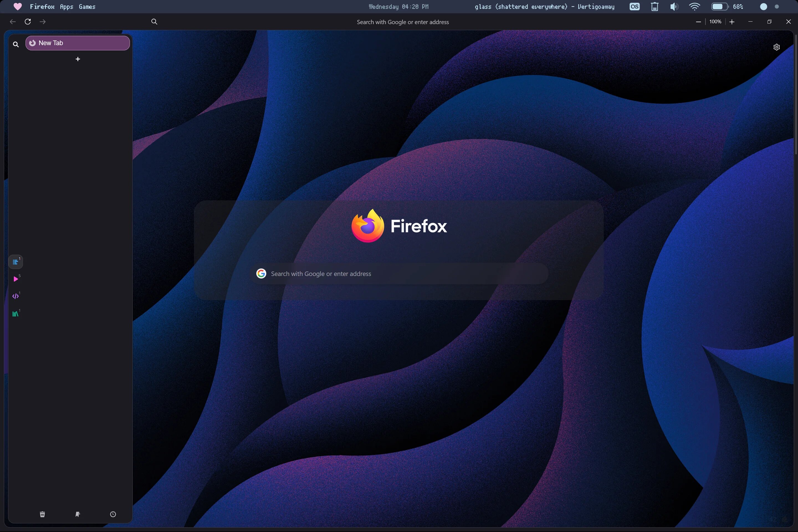
Task: Open the sidebar history clock panel
Action: pos(113,514)
